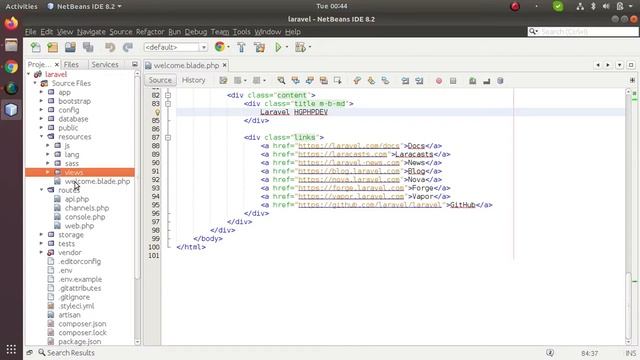The image size is (640, 360).
Task: Select the .env file in project tree
Action: (x=65, y=270)
